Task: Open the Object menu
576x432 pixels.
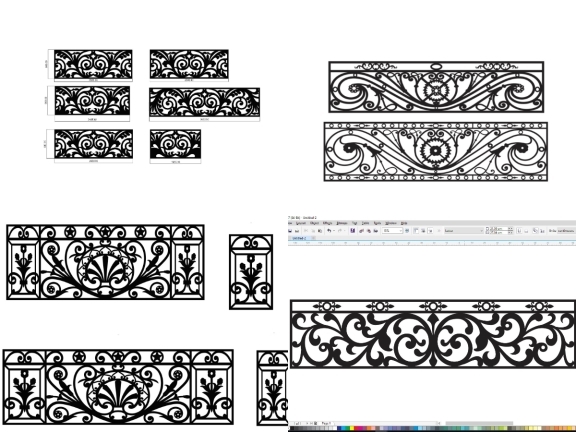Action: (x=314, y=223)
